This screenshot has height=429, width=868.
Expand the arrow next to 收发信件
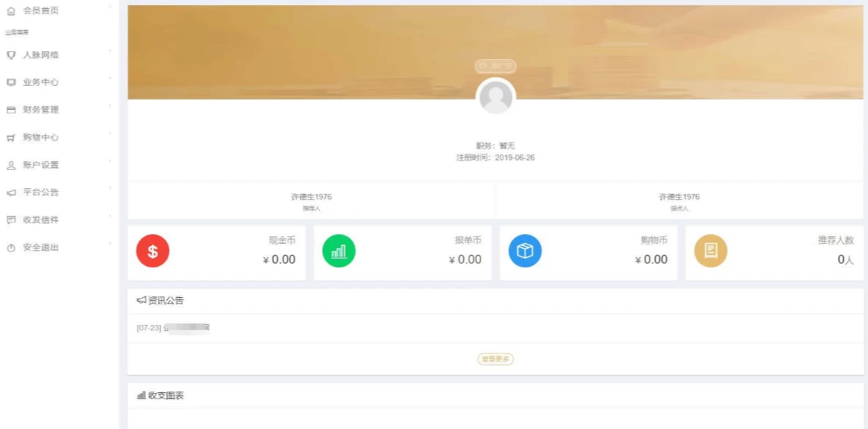[110, 216]
